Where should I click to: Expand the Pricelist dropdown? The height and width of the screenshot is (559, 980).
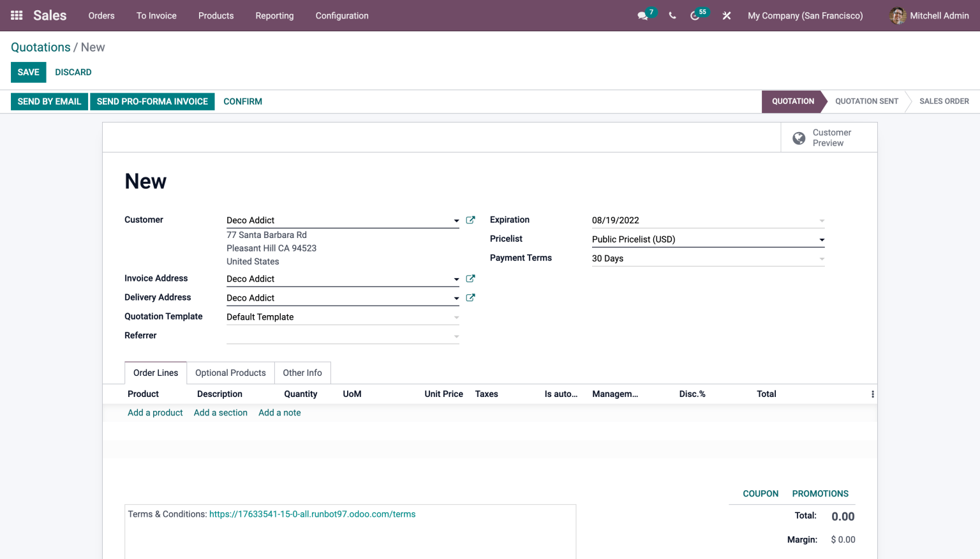822,239
